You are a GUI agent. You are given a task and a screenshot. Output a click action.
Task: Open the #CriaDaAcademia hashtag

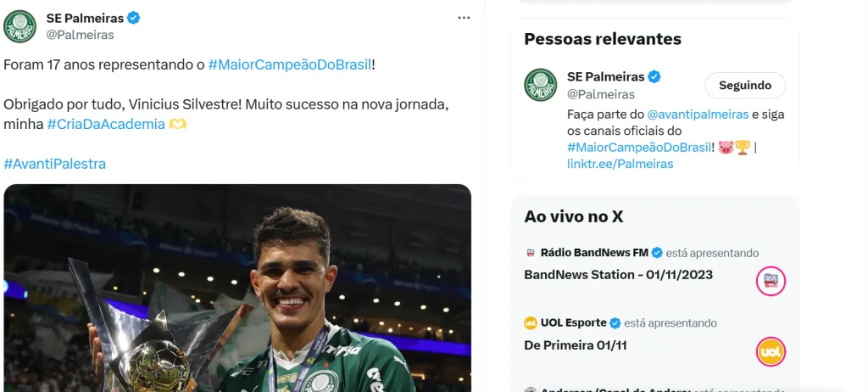[106, 124]
